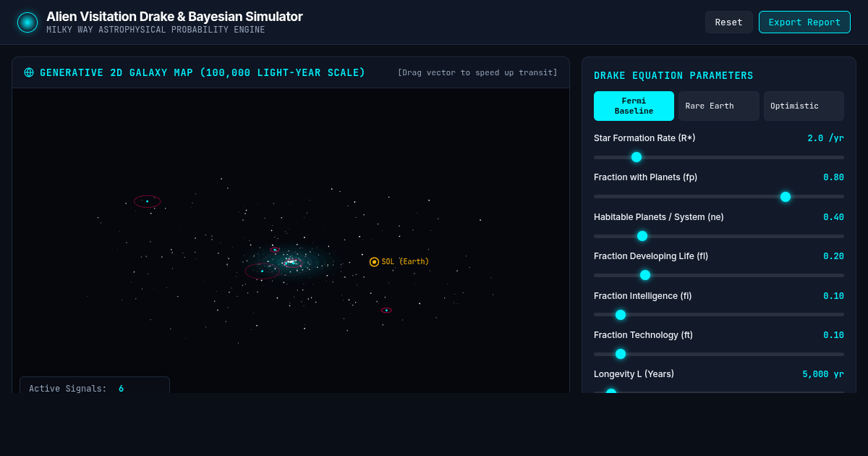
Task: Click the SOL (Earth) marker on the galaxy map
Action: click(374, 262)
